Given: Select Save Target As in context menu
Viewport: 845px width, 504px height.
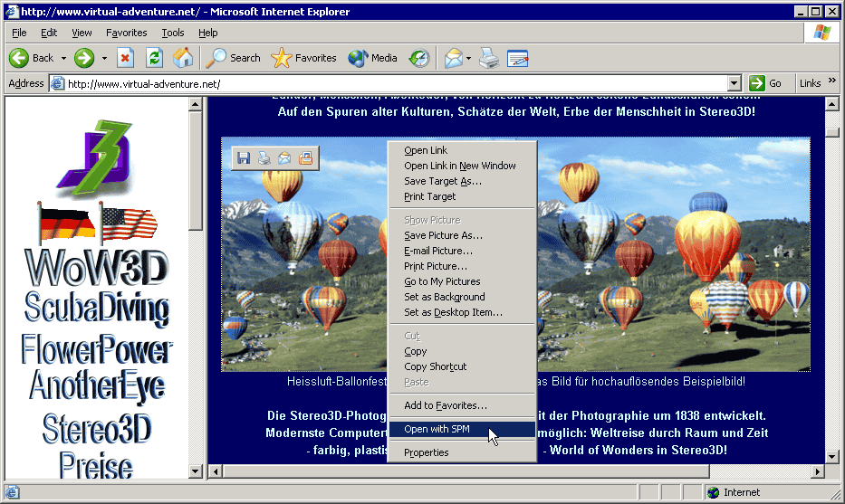Looking at the screenshot, I should point(463,182).
